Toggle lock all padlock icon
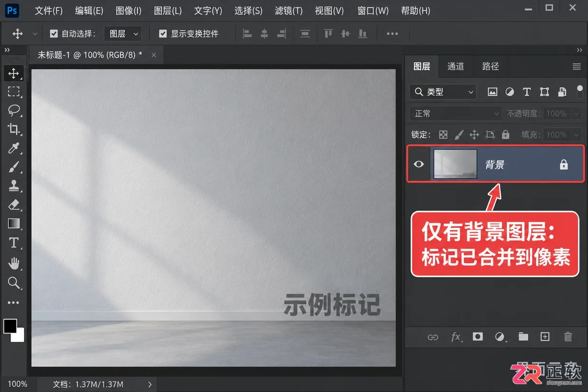 tap(505, 134)
